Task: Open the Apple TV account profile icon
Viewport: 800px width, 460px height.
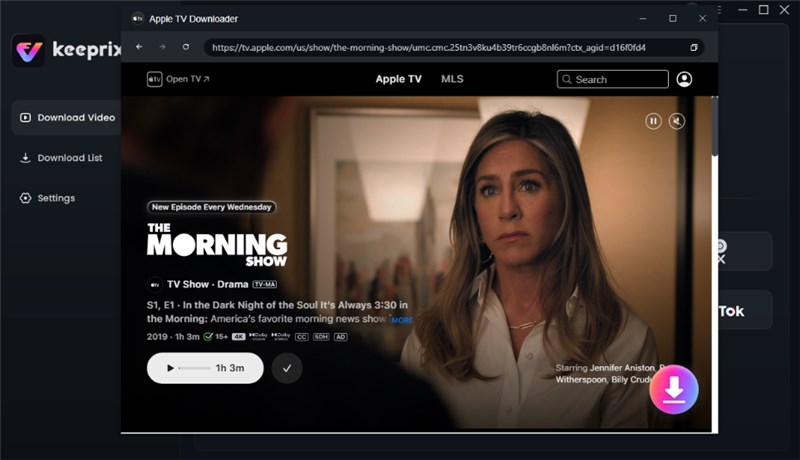Action: (x=684, y=79)
